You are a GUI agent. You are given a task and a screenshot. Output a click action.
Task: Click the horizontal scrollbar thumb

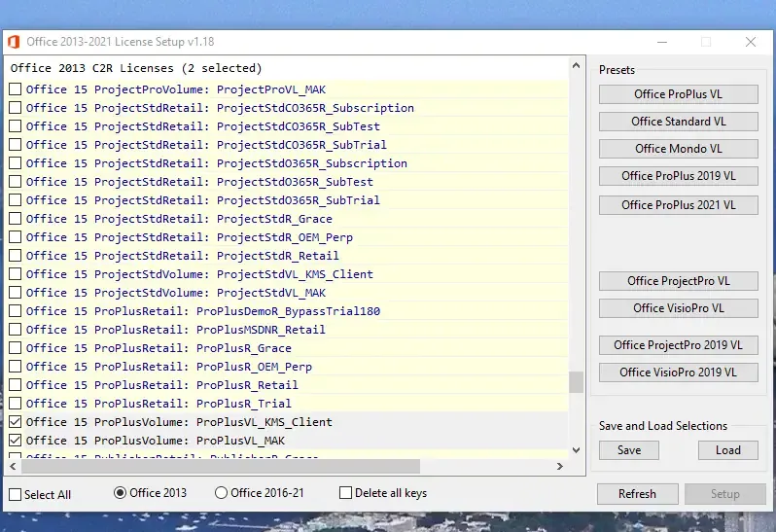pyautogui.click(x=220, y=466)
